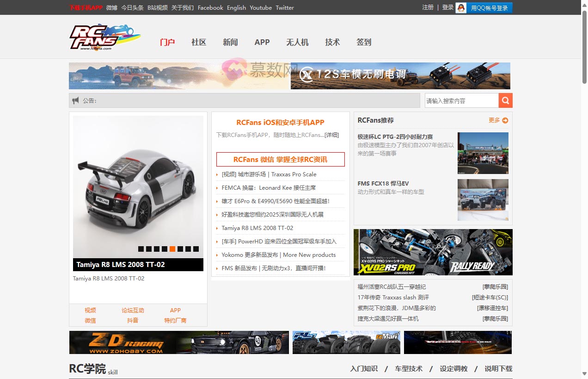Image resolution: width=588 pixels, height=379 pixels.
Task: Open the FMS FCX18 悍马EV thumbnail
Action: click(483, 200)
